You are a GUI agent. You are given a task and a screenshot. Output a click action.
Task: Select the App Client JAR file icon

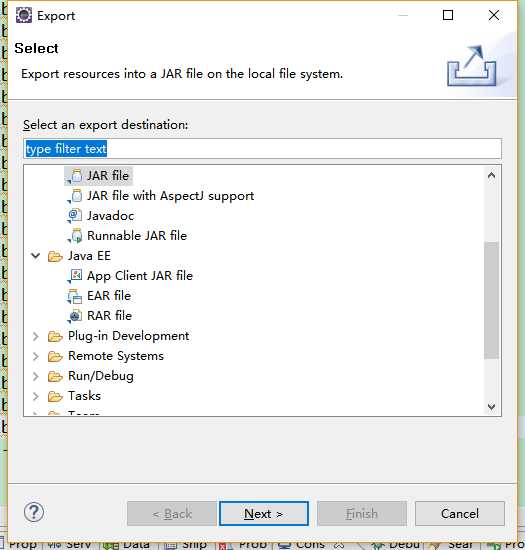75,276
